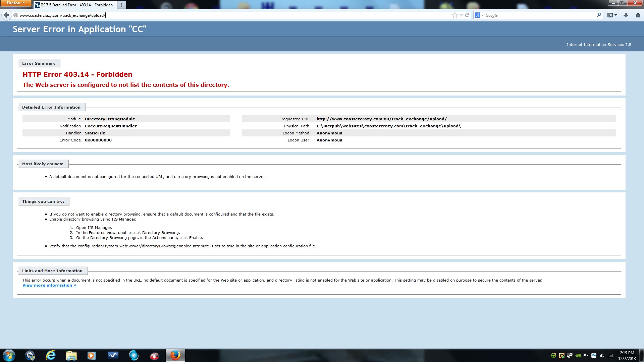Click the error code 0x00000000
This screenshot has height=362, width=644.
point(98,140)
